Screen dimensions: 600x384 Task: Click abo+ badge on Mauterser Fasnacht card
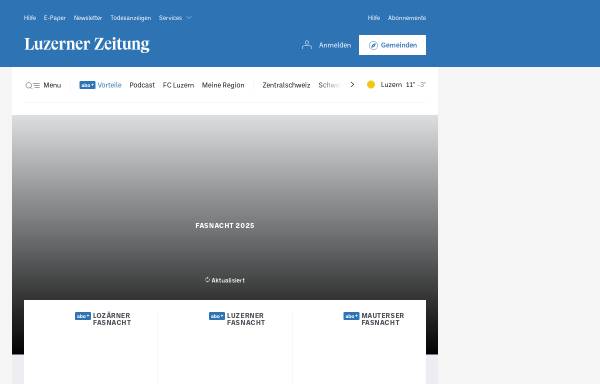coord(351,316)
